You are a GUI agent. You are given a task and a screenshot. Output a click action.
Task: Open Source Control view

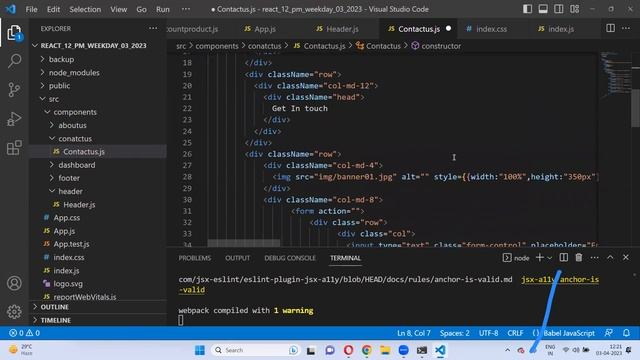pyautogui.click(x=14, y=90)
